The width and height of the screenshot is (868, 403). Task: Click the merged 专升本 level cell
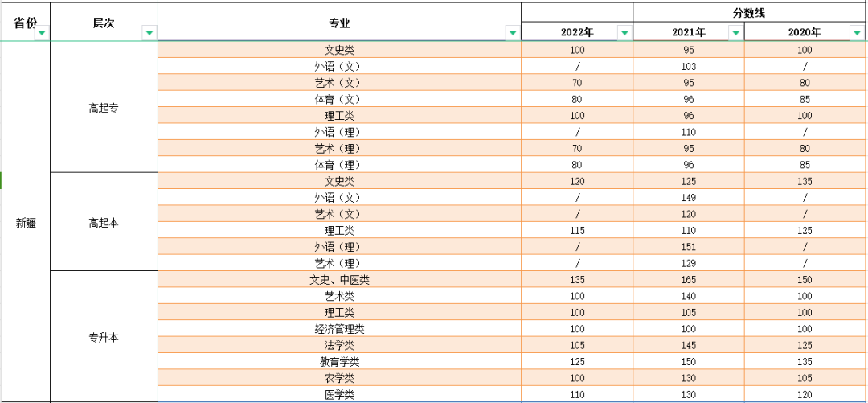pos(104,338)
